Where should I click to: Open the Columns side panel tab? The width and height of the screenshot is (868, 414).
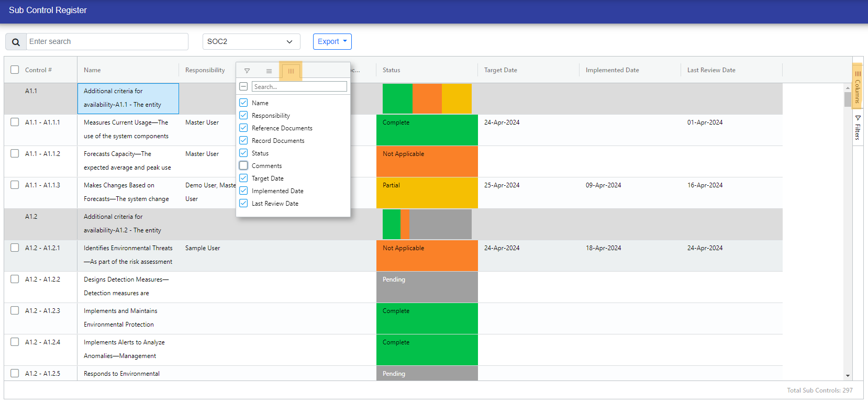[x=858, y=86]
